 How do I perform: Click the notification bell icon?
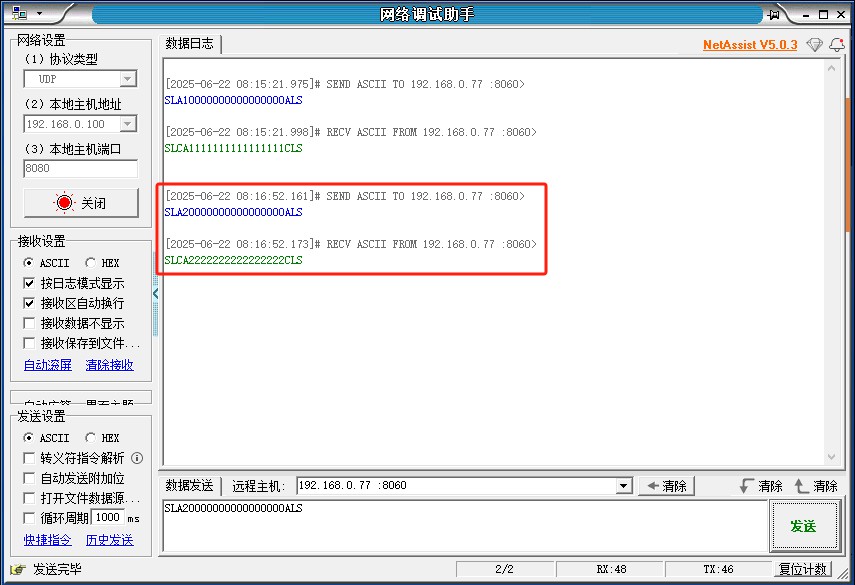(x=837, y=45)
